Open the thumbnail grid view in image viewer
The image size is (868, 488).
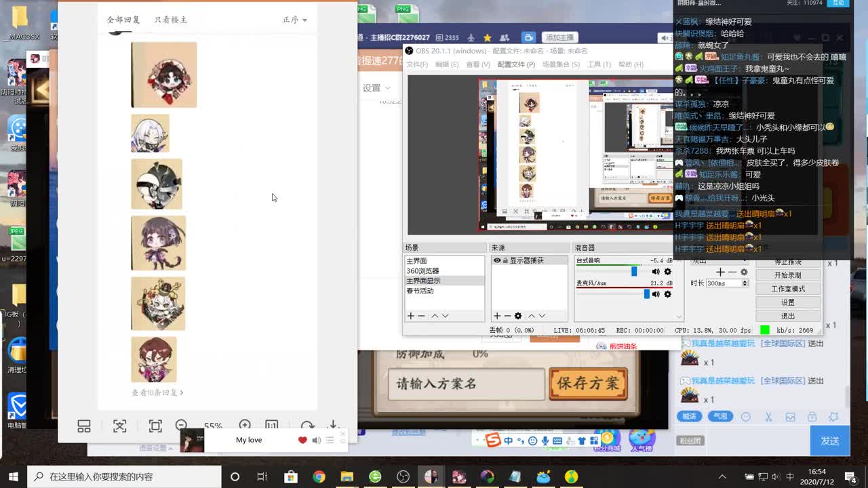pyautogui.click(x=84, y=426)
